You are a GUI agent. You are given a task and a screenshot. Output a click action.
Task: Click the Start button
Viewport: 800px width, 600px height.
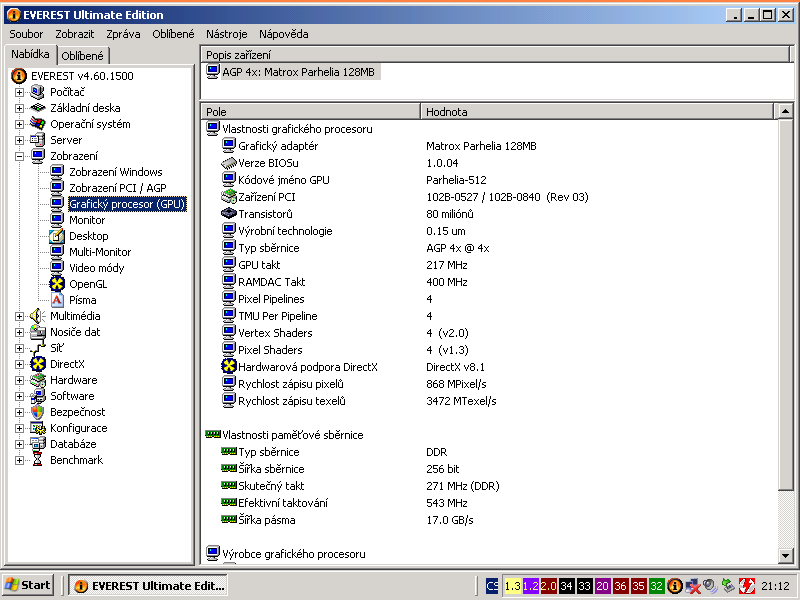pyautogui.click(x=28, y=585)
